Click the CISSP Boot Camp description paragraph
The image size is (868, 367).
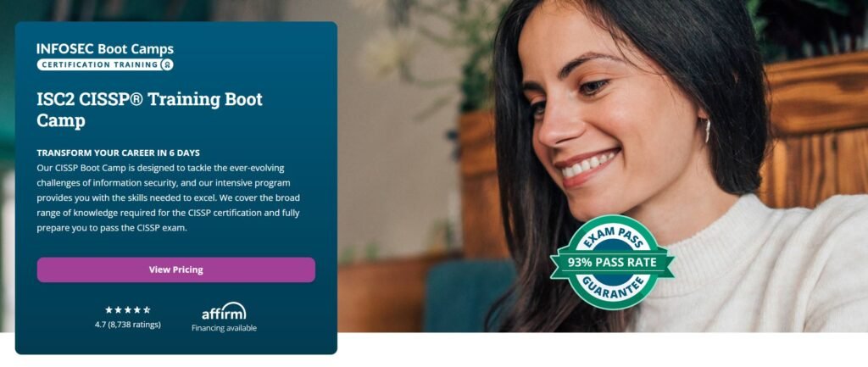pyautogui.click(x=169, y=197)
